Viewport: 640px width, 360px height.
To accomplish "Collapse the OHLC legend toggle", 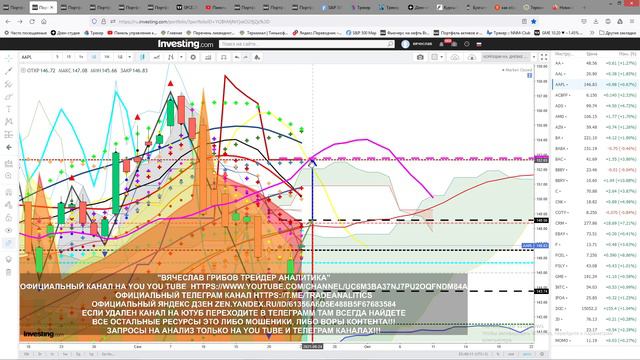I will [x=23, y=70].
